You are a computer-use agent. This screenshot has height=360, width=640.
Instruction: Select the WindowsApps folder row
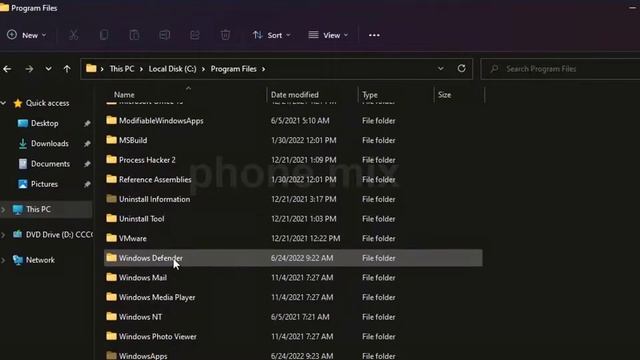[293, 355]
